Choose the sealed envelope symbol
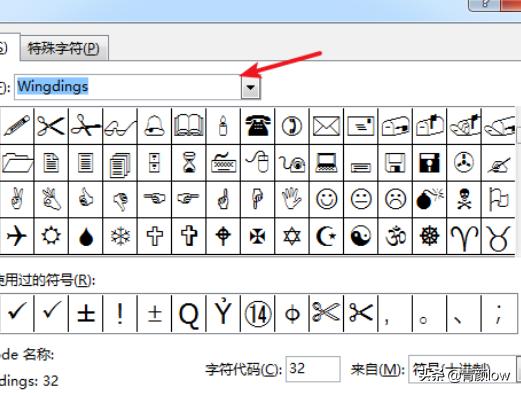The height and width of the screenshot is (393, 521). click(326, 126)
